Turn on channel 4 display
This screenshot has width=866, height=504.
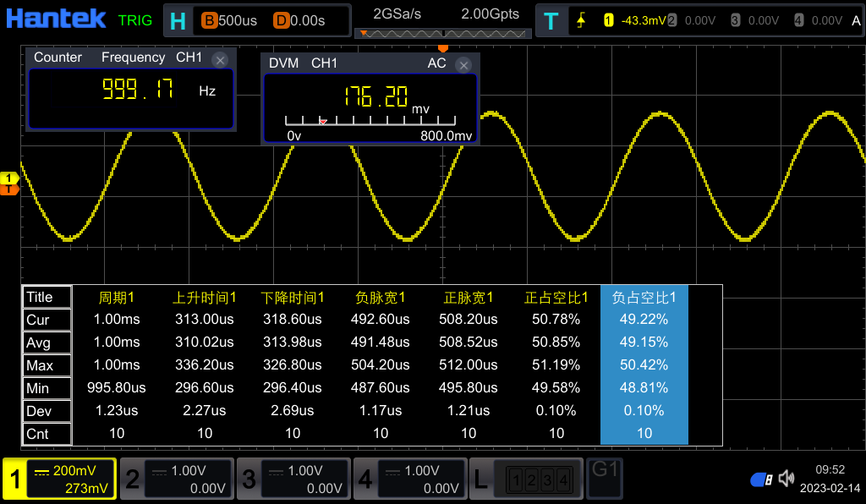(408, 479)
